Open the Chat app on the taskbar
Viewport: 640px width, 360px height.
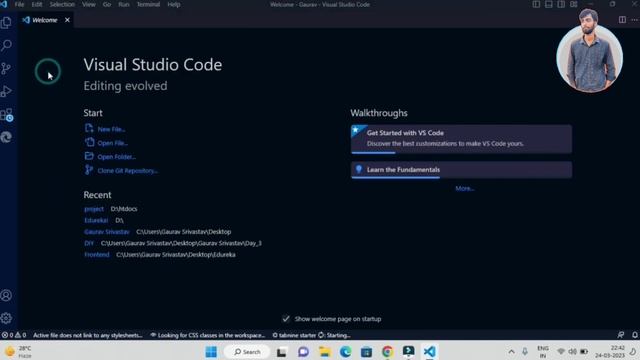(303, 351)
